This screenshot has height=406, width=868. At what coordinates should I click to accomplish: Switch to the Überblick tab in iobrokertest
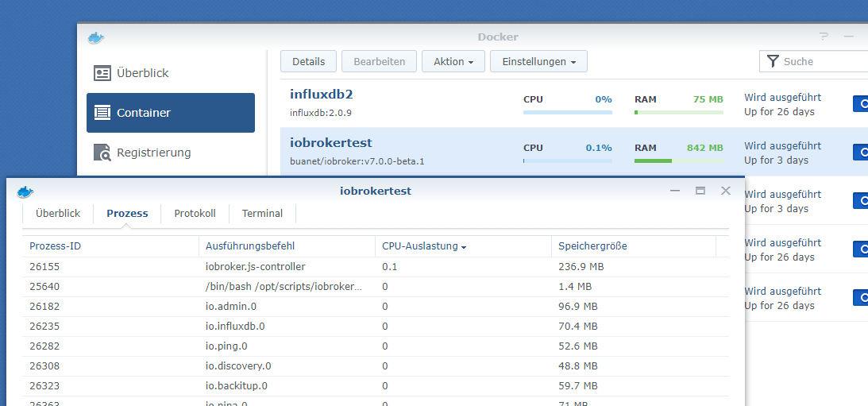tap(57, 213)
